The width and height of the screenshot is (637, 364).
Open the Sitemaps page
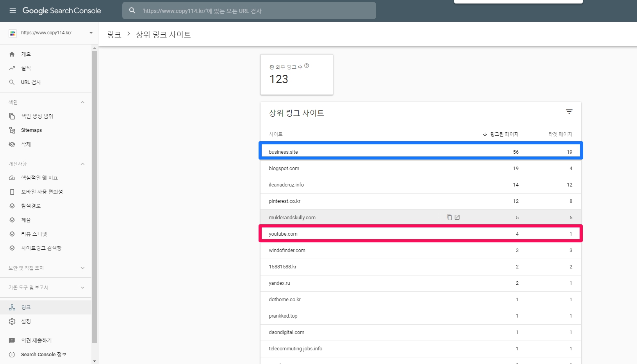(46, 130)
